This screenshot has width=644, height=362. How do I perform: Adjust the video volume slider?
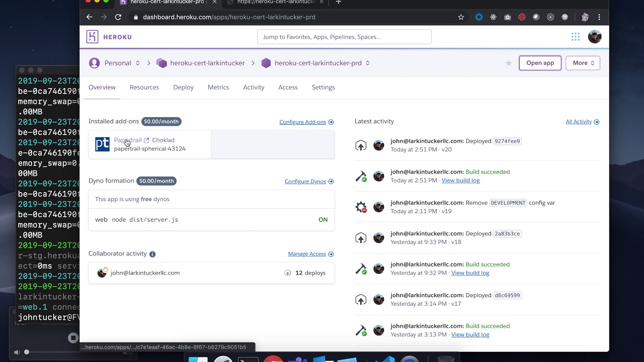[x=26, y=352]
